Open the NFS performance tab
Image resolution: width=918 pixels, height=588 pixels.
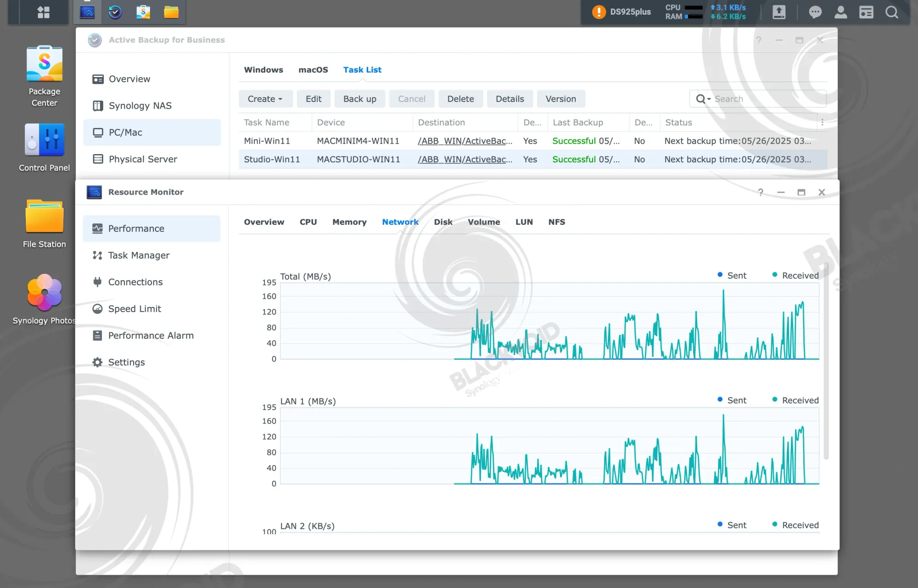pyautogui.click(x=556, y=222)
